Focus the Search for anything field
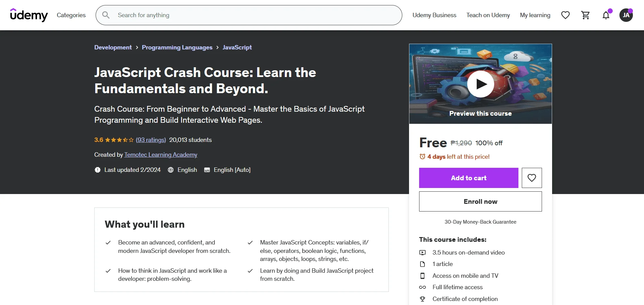 click(249, 15)
